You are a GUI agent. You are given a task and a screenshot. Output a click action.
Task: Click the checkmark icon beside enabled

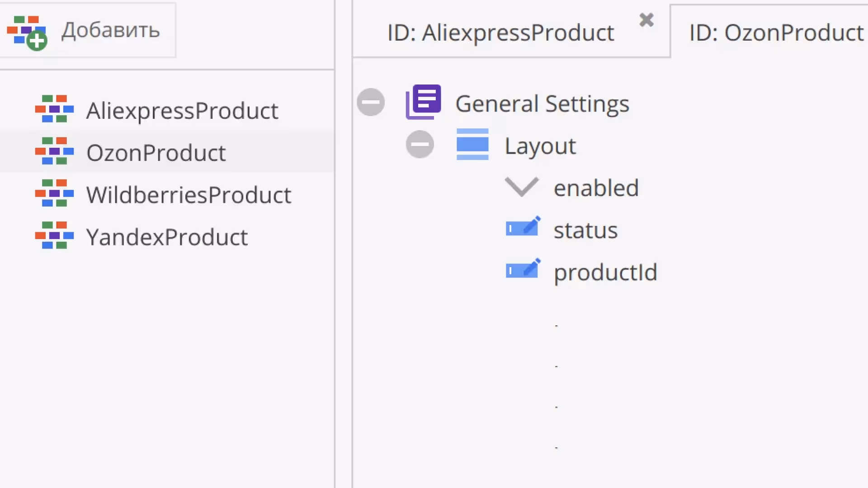click(x=522, y=187)
